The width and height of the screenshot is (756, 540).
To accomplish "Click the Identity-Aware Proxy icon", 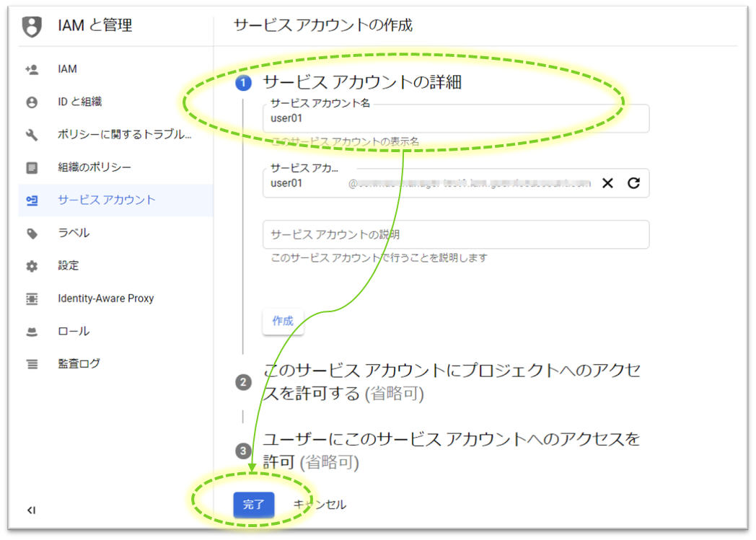I will pos(31,298).
